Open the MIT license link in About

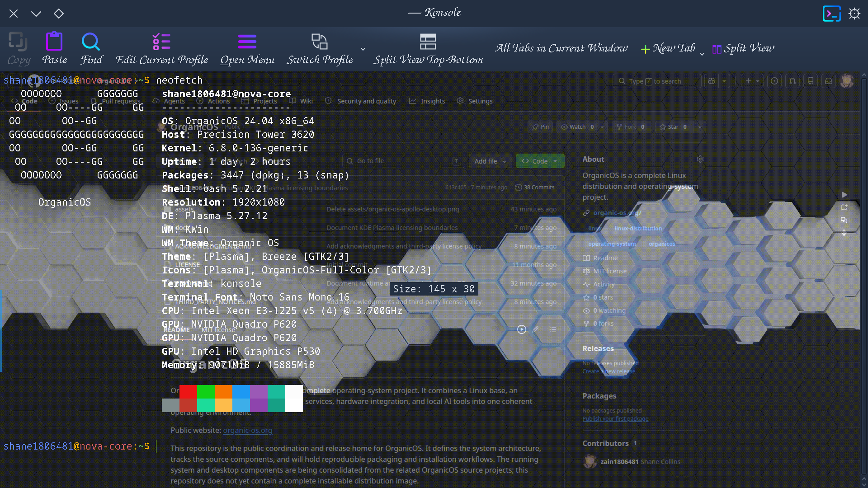pos(605,271)
